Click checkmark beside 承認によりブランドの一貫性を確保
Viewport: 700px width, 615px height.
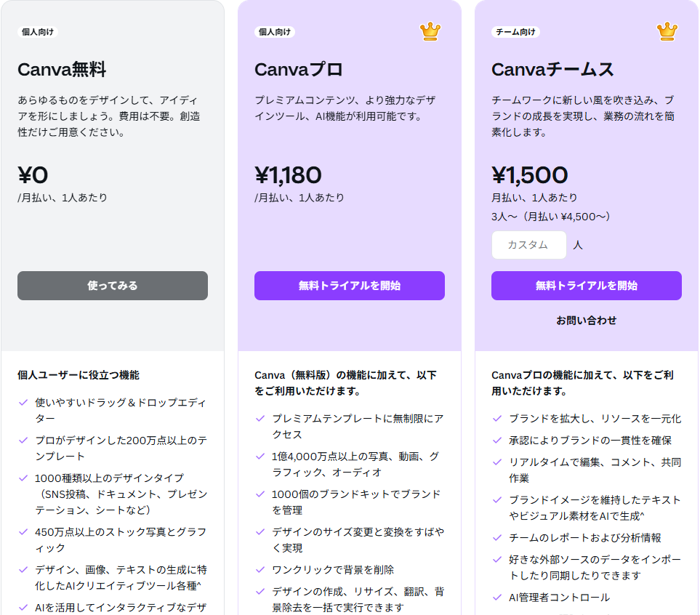tap(497, 440)
